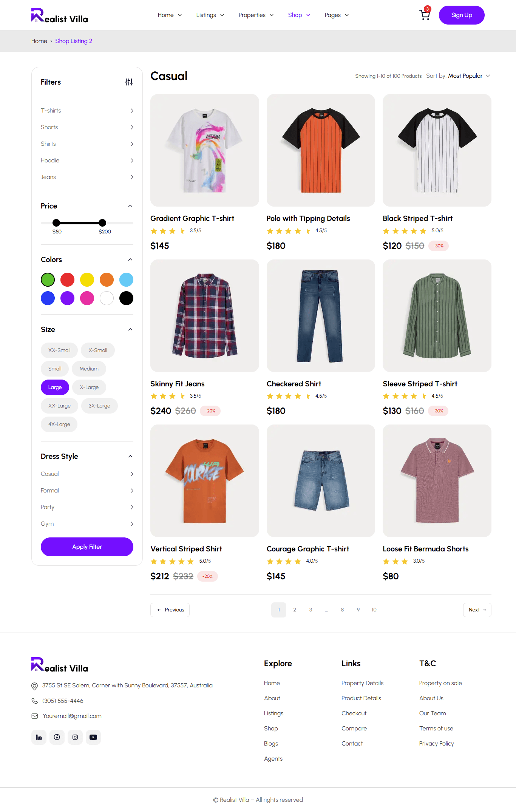Screen dimensions: 516x812
Task: Click the Sign Up button
Action: [x=462, y=15]
